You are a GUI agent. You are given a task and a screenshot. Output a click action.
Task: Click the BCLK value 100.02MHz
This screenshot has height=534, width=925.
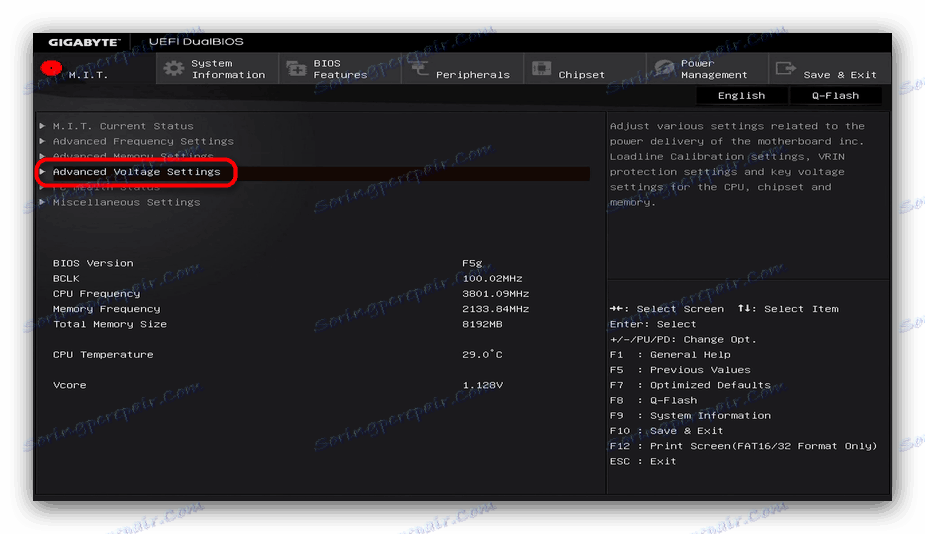[x=492, y=279]
